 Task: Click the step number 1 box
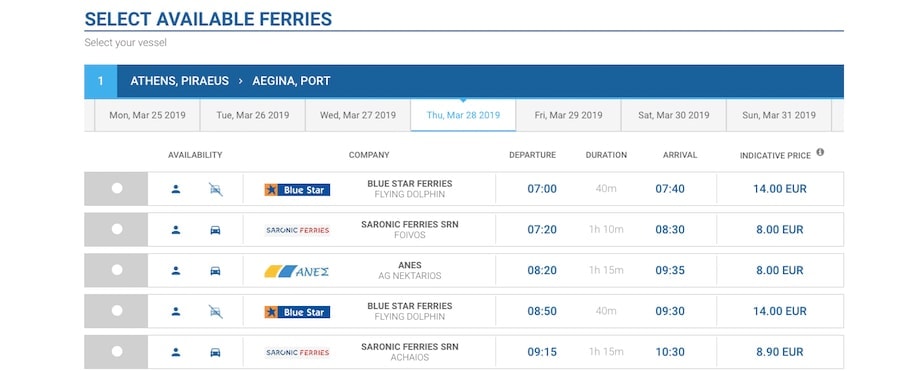(x=100, y=81)
